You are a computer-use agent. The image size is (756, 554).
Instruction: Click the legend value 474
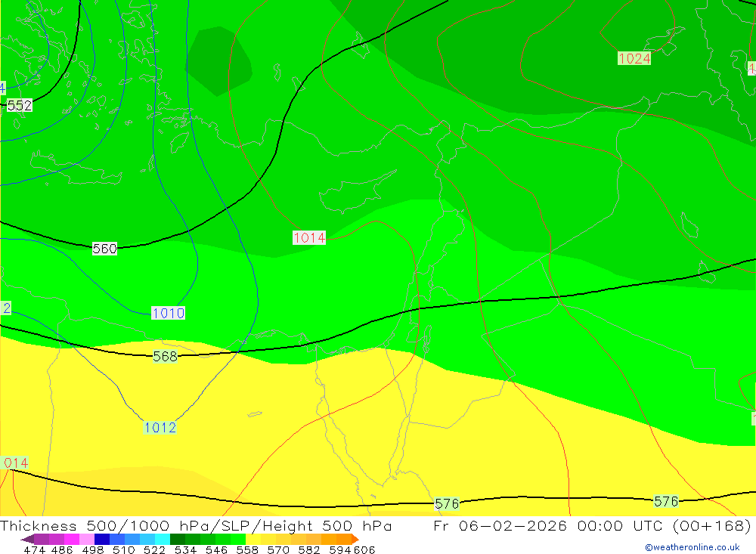(35, 549)
